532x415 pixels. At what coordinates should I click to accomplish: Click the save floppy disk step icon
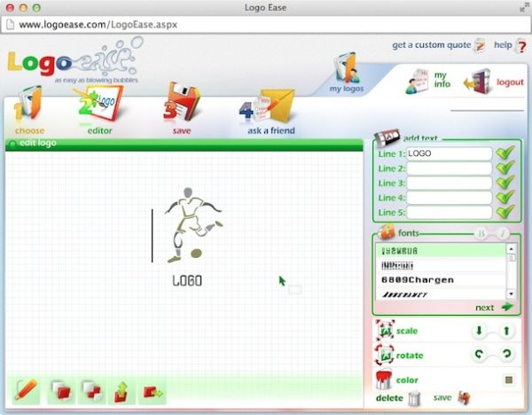[x=181, y=107]
